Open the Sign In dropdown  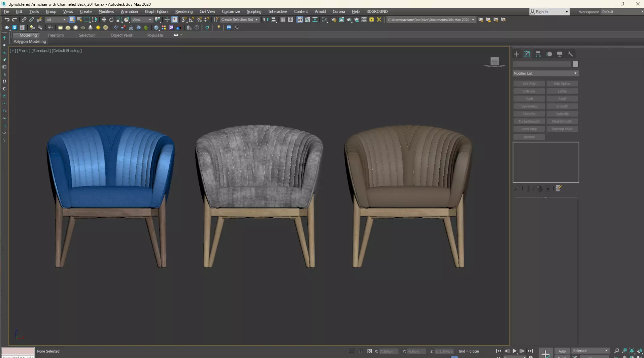[x=549, y=12]
